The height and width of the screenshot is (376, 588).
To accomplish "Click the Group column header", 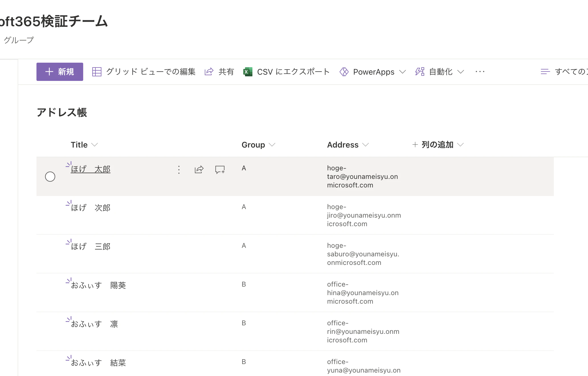I will click(253, 145).
